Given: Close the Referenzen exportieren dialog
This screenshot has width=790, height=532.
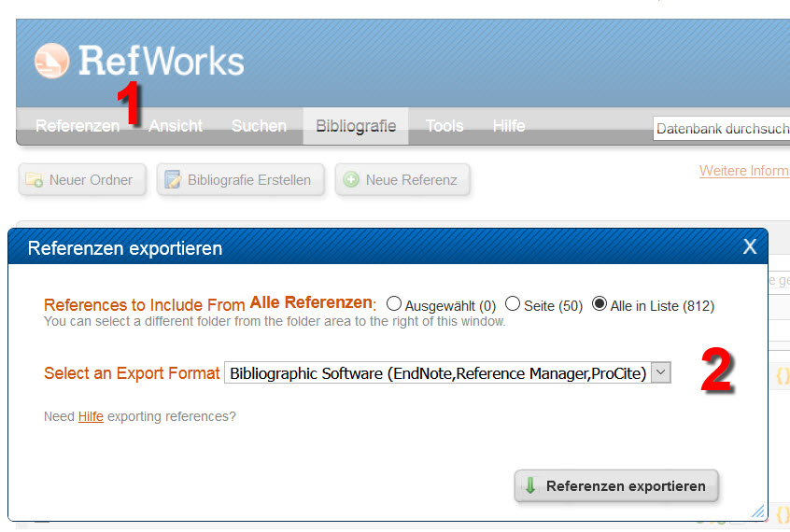Looking at the screenshot, I should [x=749, y=247].
